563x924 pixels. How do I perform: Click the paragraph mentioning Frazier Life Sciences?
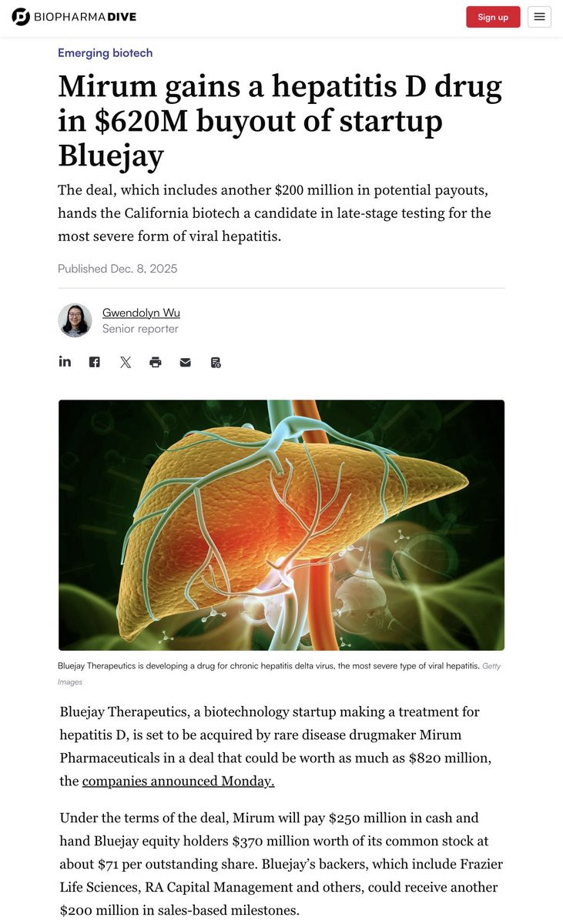281,864
